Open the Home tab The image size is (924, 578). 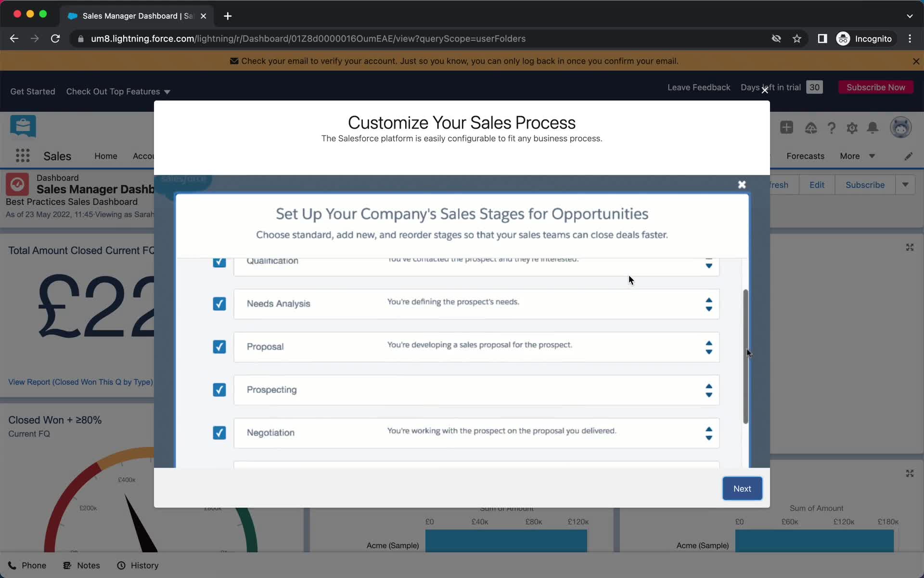click(106, 156)
